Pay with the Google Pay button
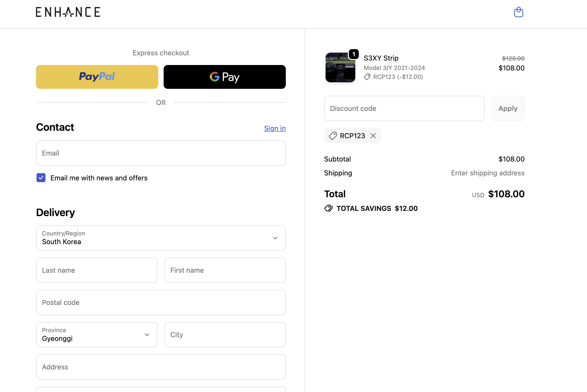Screen dimensions: 587x392 tap(224, 77)
